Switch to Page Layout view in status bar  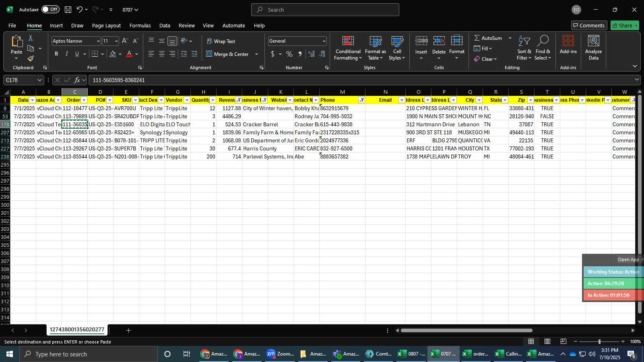pos(547,341)
